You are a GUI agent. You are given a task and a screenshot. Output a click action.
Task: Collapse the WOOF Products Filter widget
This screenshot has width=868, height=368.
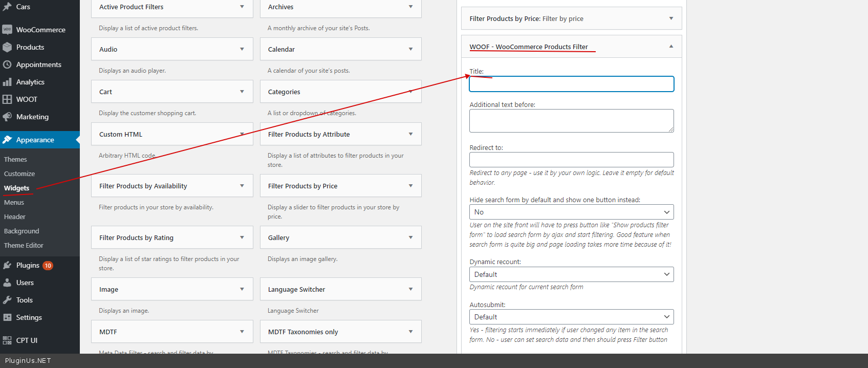click(671, 47)
